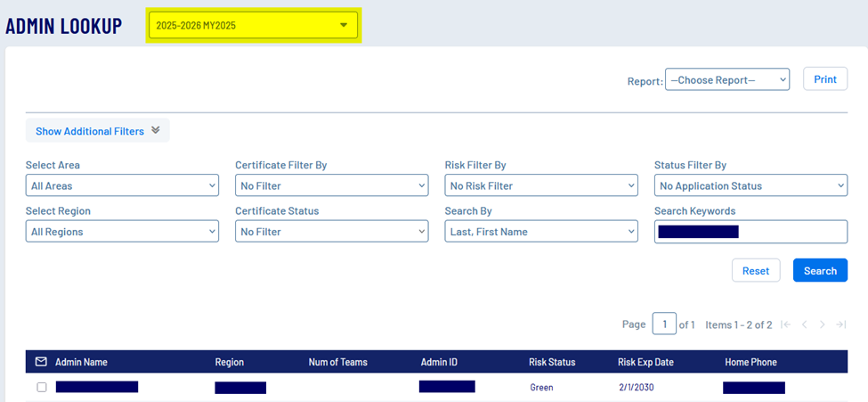
Task: Open the Choose Report dropdown
Action: (726, 80)
